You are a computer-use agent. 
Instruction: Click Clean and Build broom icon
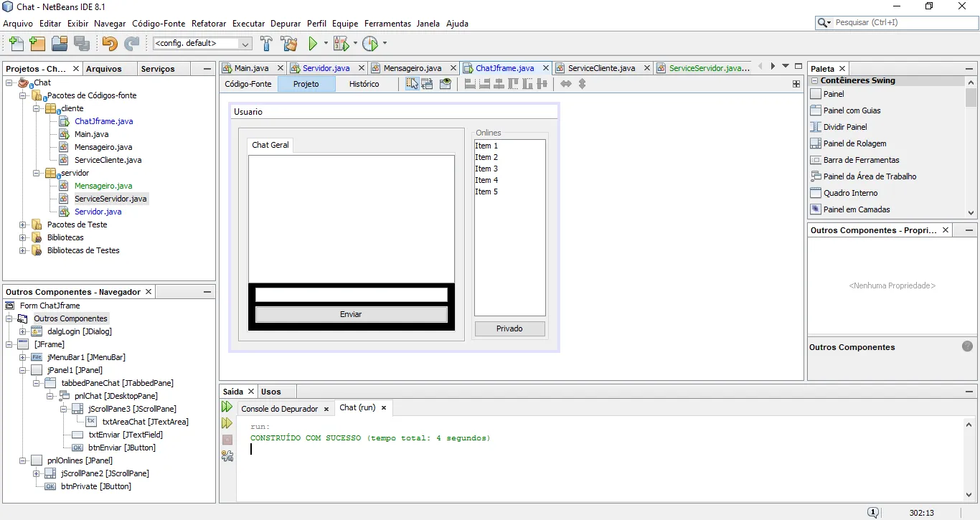coord(289,44)
